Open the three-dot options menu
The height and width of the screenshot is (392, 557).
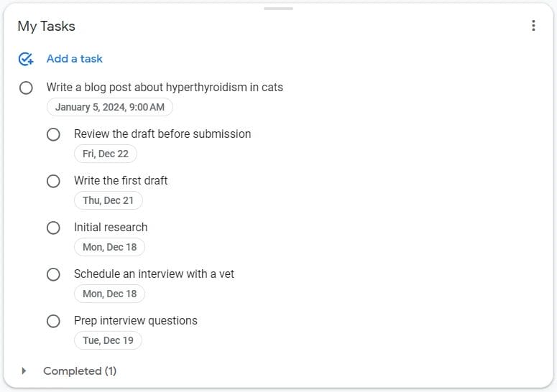[533, 26]
